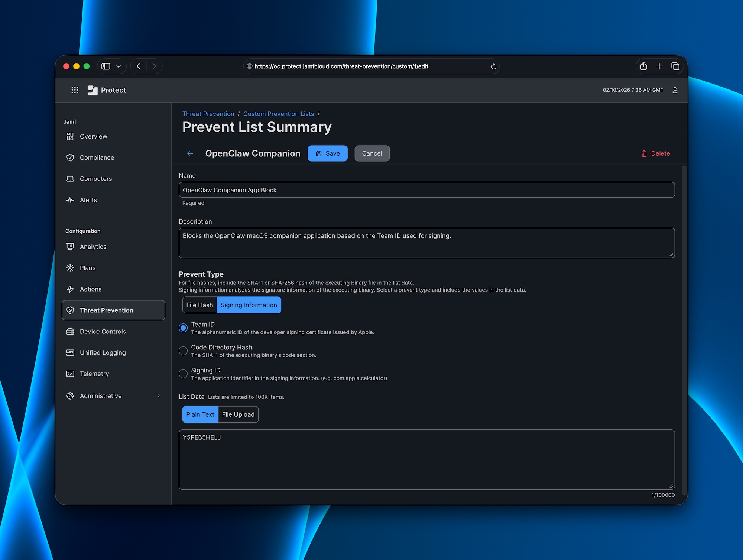Click the Computers laptop icon
The width and height of the screenshot is (743, 560).
70,179
